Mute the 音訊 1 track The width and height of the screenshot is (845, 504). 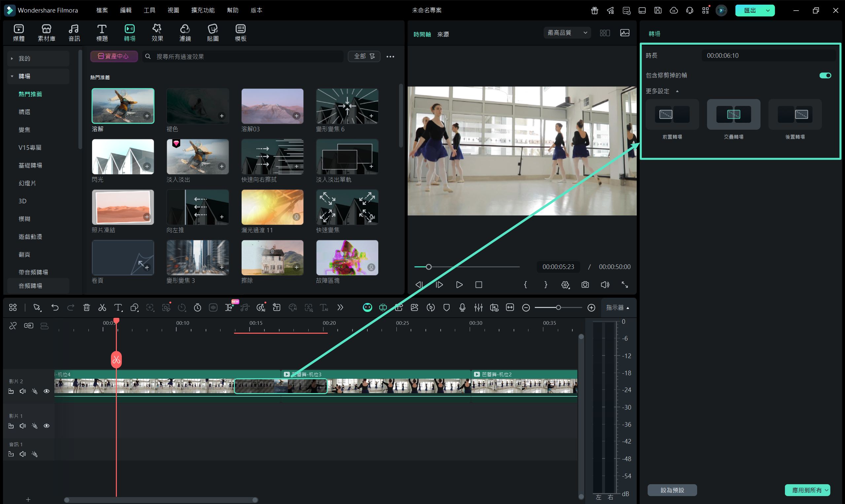(23, 454)
